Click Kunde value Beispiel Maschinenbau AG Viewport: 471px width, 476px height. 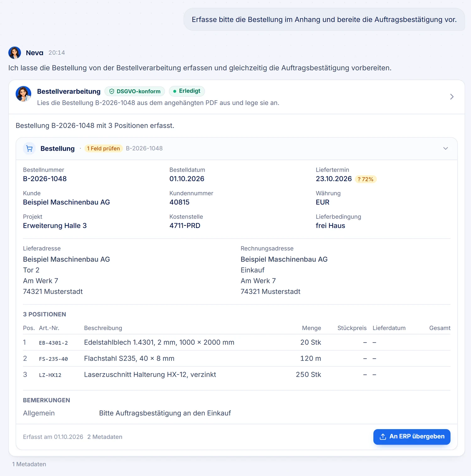pos(67,202)
